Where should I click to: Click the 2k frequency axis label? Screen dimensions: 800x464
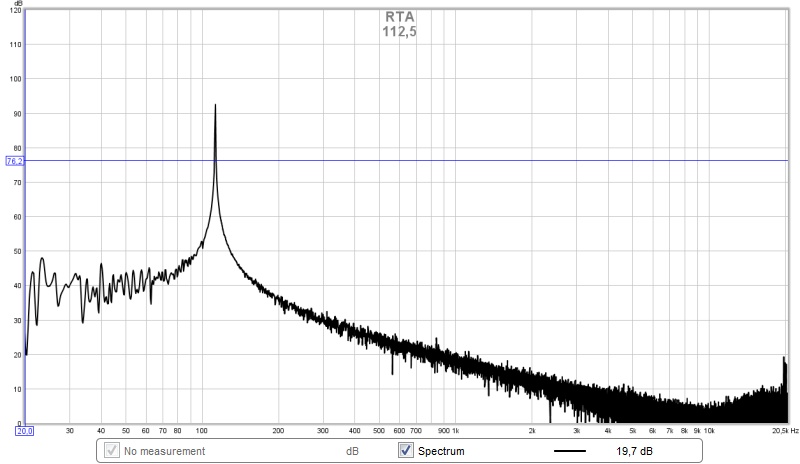[x=532, y=431]
